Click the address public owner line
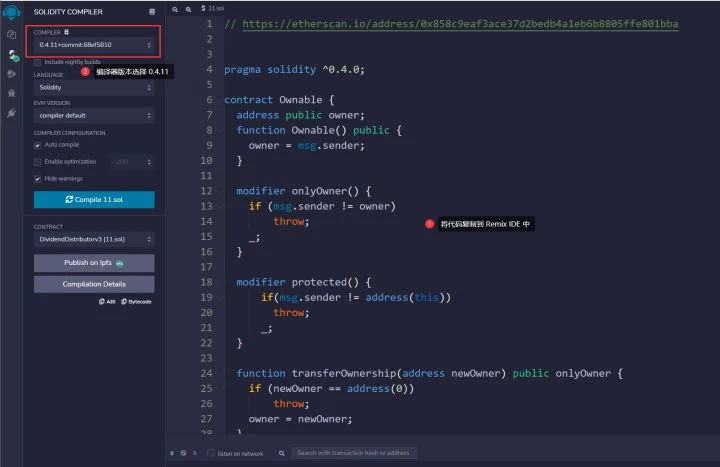 click(x=300, y=115)
